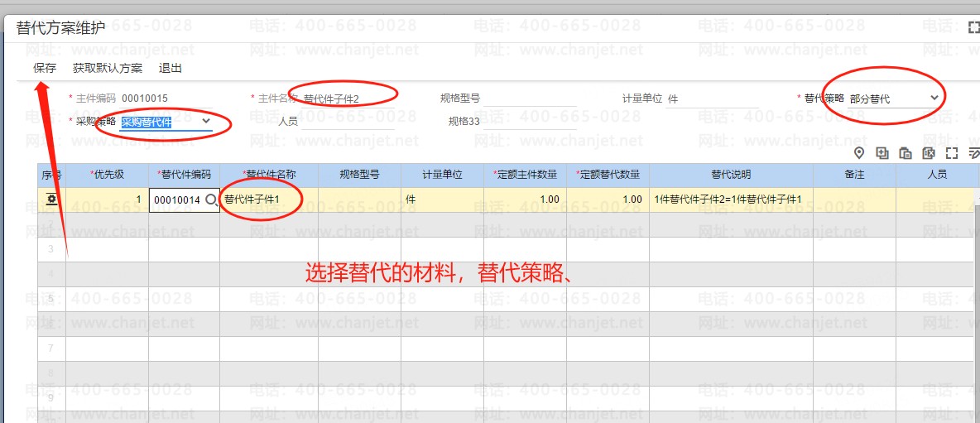Expand the 采购策略 dropdown

(206, 122)
